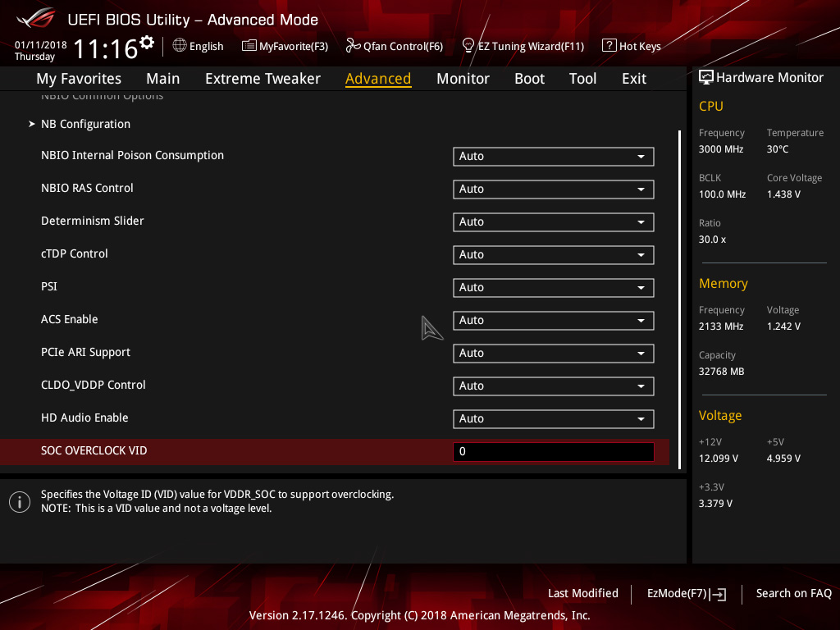This screenshot has height=630, width=840.
Task: Click memory capacity value 32768 MB
Action: [x=722, y=372]
